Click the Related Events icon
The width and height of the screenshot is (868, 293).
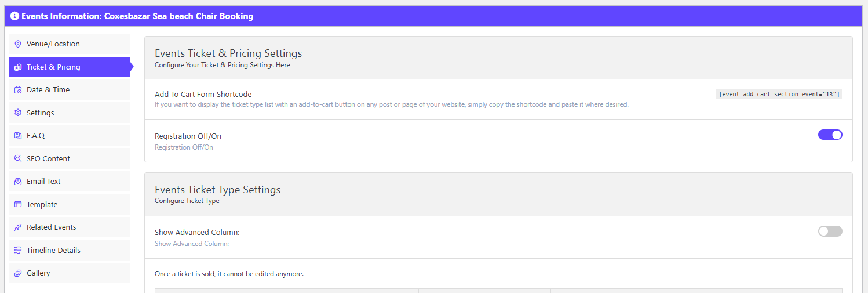[18, 227]
